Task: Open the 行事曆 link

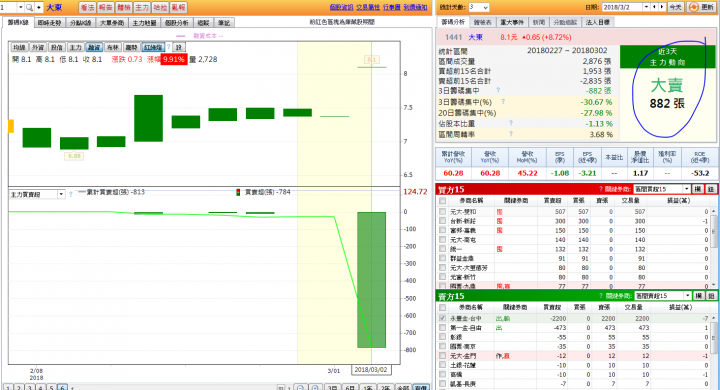Action: pyautogui.click(x=392, y=7)
